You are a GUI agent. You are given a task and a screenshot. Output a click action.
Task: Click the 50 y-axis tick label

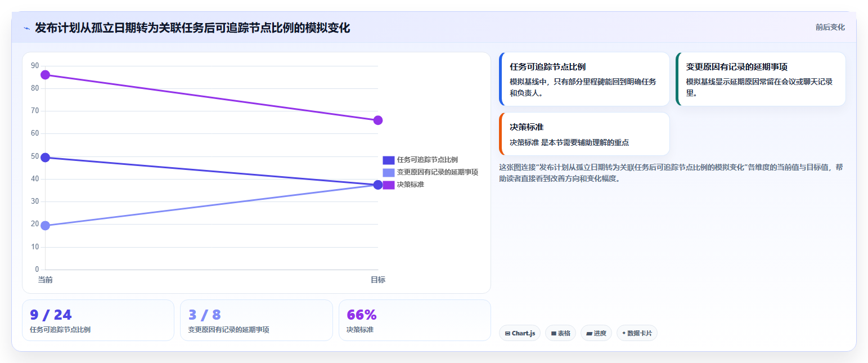(x=35, y=156)
